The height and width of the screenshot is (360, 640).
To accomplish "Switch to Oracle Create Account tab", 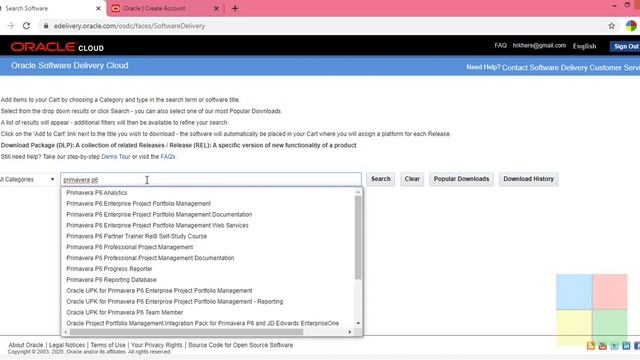I will coord(165,8).
